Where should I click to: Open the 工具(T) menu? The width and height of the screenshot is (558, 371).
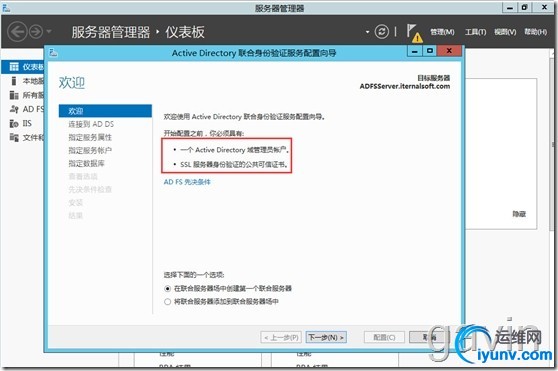click(475, 32)
